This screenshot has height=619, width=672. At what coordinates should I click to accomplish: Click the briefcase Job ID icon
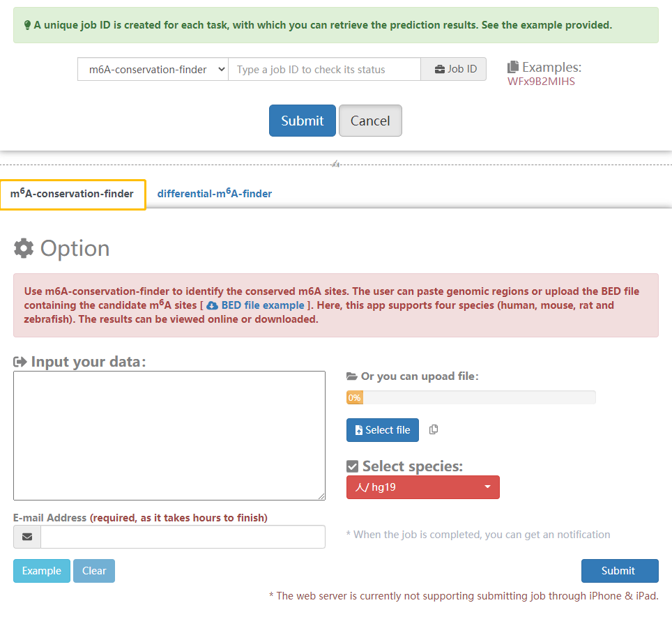click(x=439, y=69)
